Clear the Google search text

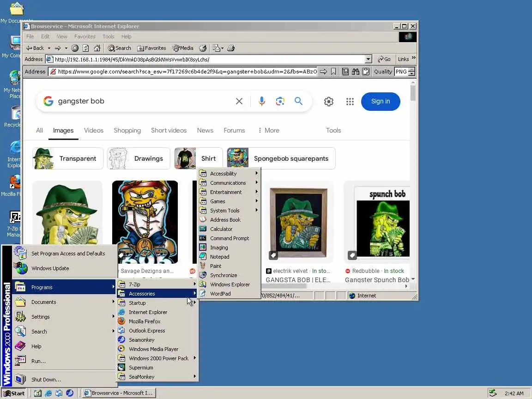(x=239, y=101)
